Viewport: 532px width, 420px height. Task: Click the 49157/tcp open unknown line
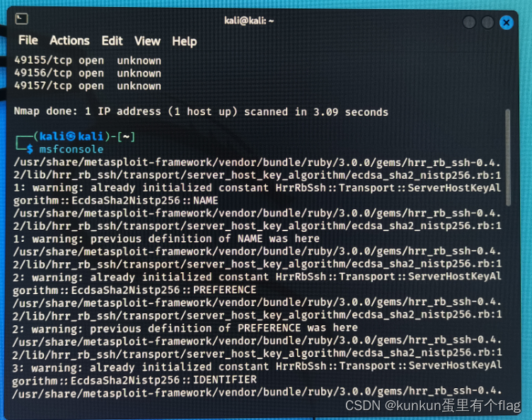(88, 86)
